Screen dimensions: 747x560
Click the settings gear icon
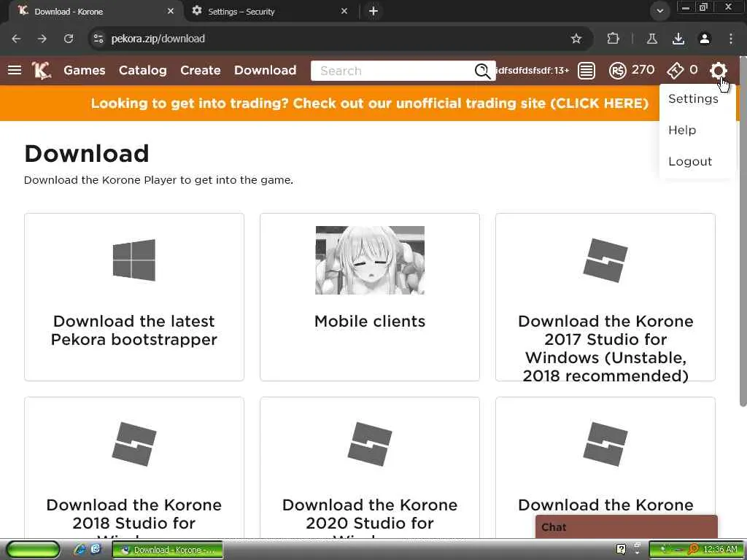[x=718, y=71]
